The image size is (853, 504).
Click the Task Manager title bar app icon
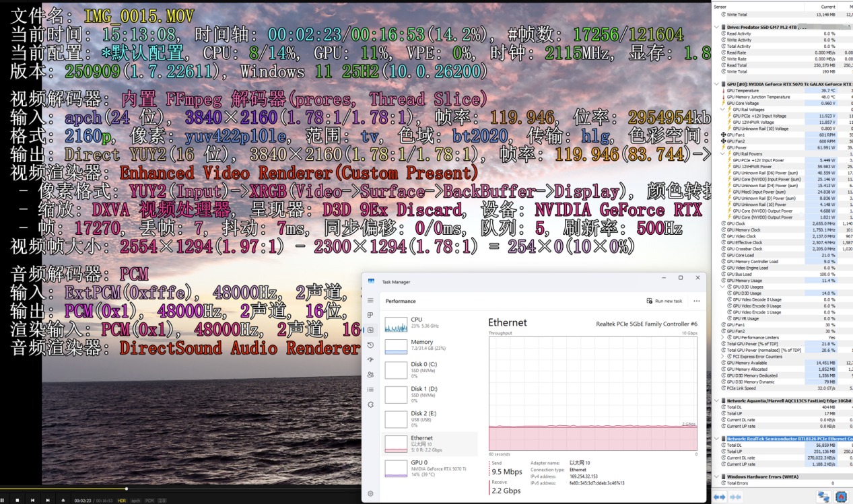click(x=371, y=281)
